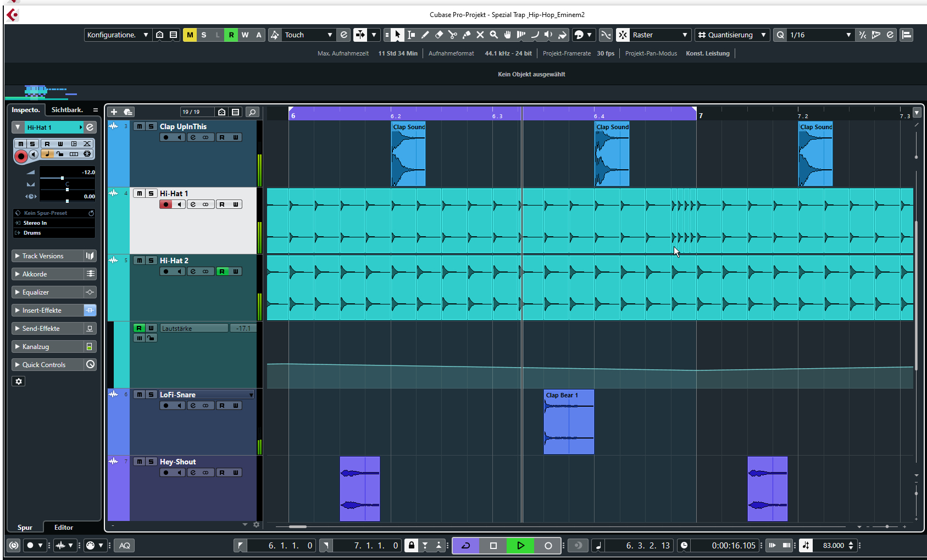The image size is (927, 560).
Task: Pick the Draw pencil tool
Action: [425, 35]
